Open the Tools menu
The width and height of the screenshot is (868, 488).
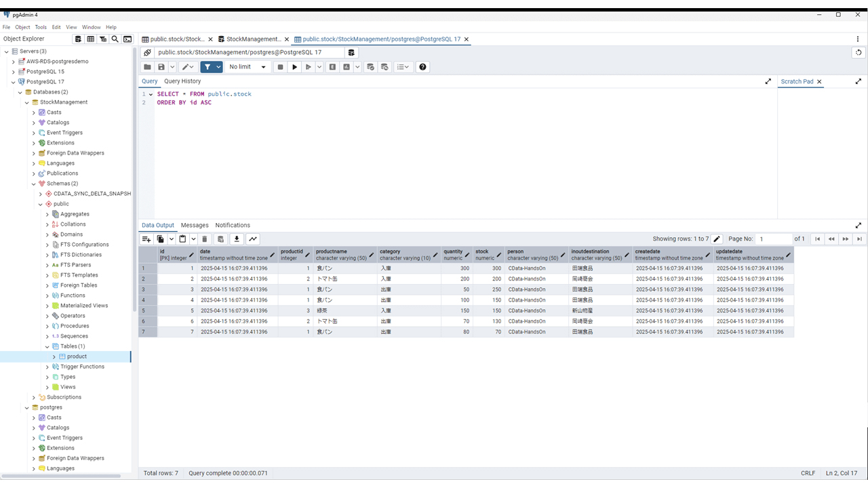41,27
